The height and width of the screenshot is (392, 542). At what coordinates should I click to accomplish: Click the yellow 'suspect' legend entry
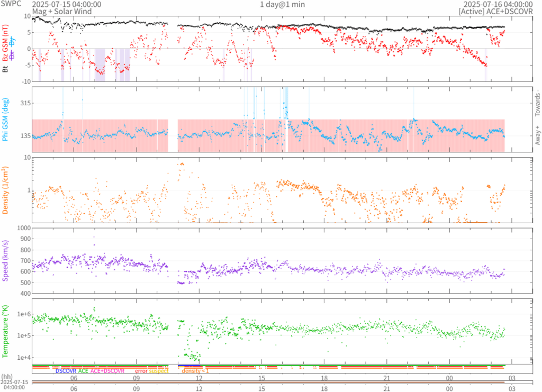coord(159,371)
